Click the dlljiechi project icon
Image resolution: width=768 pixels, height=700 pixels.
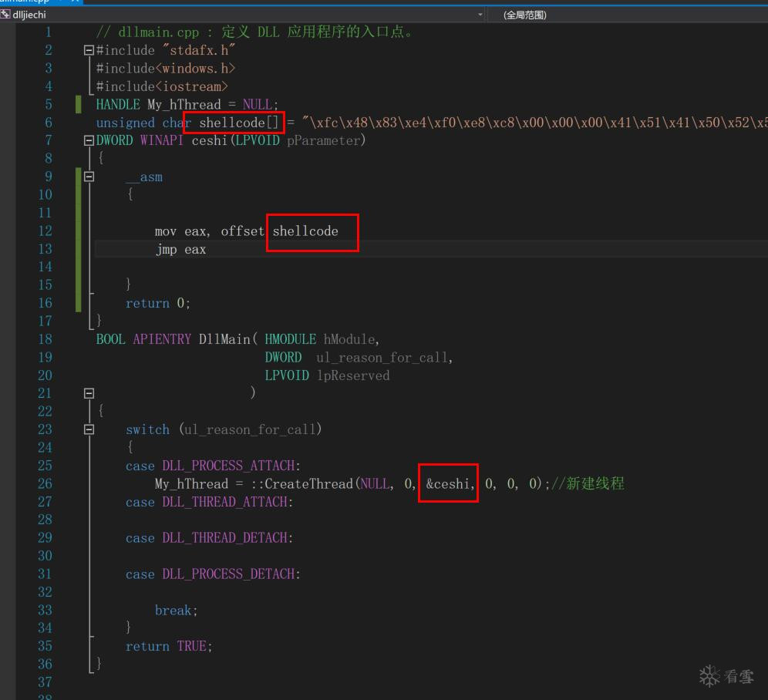(x=5, y=14)
